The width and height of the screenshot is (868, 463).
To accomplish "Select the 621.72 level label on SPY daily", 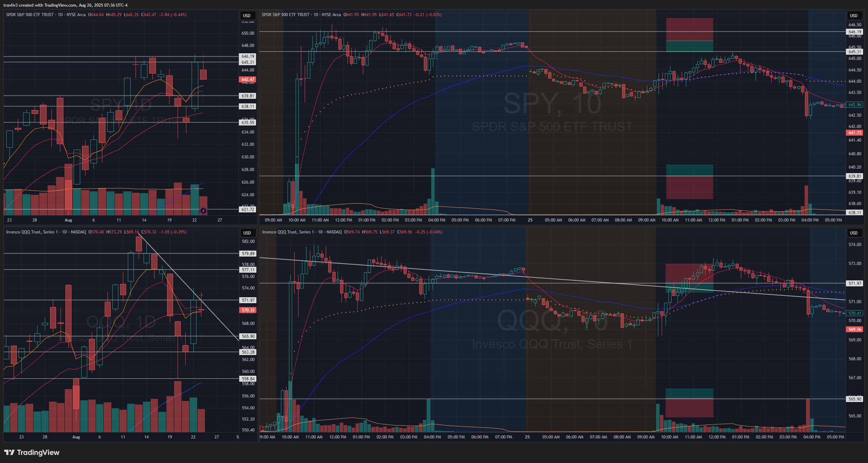I will 248,210.
